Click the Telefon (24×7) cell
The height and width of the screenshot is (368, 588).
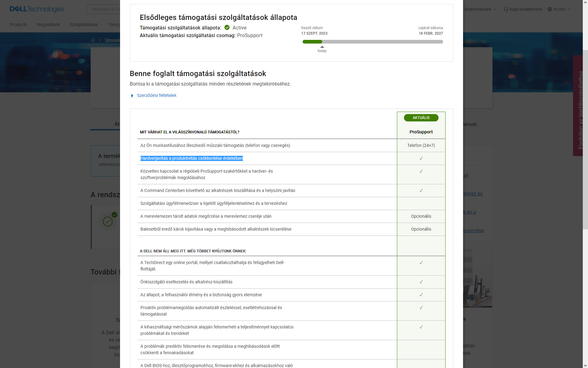click(421, 145)
